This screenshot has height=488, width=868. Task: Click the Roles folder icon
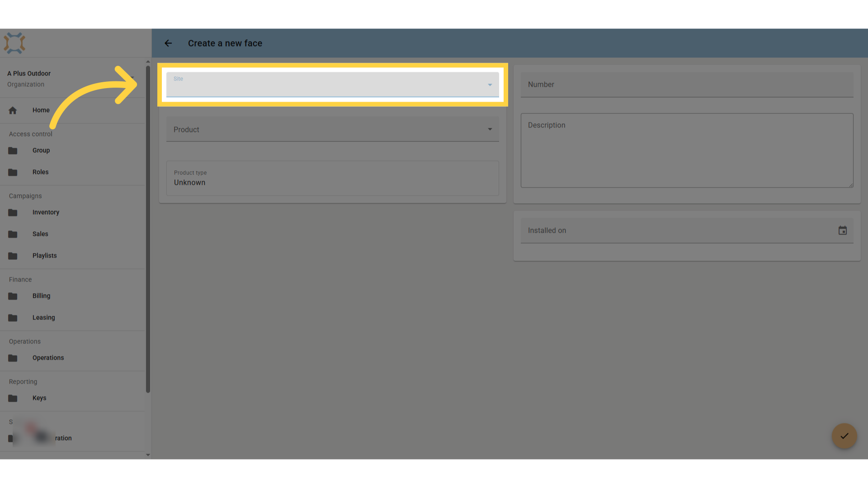[13, 172]
